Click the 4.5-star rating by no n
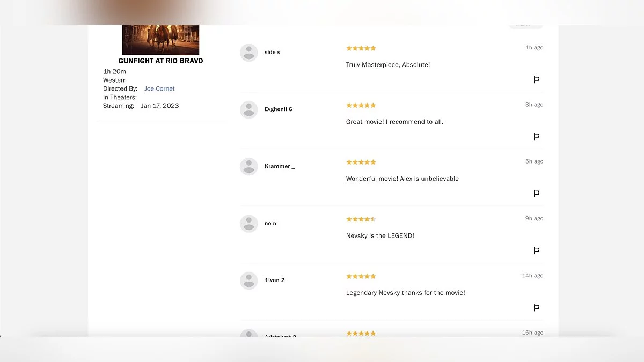This screenshot has width=644, height=362. 361,219
